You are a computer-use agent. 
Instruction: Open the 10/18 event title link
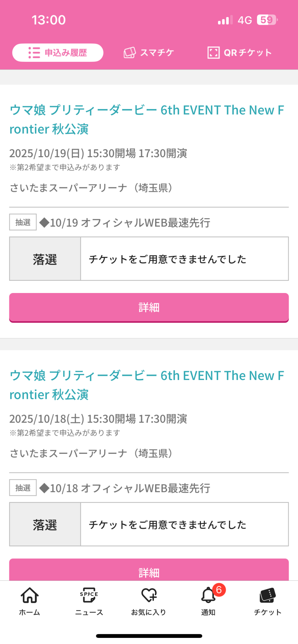coord(147,385)
